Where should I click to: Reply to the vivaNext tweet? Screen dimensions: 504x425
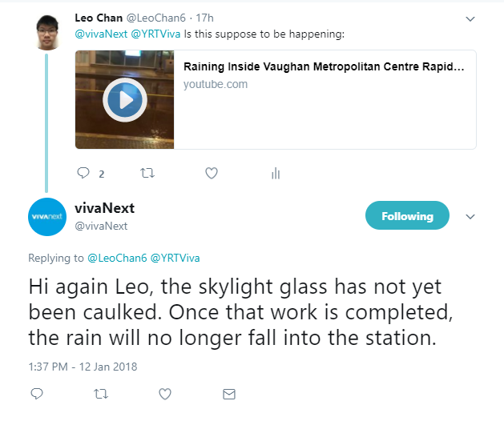(x=36, y=394)
